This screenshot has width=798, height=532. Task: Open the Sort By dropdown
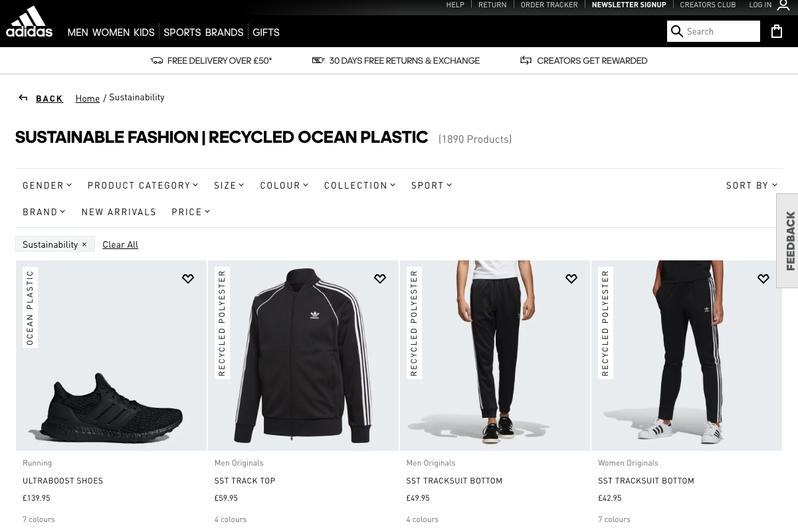(751, 185)
